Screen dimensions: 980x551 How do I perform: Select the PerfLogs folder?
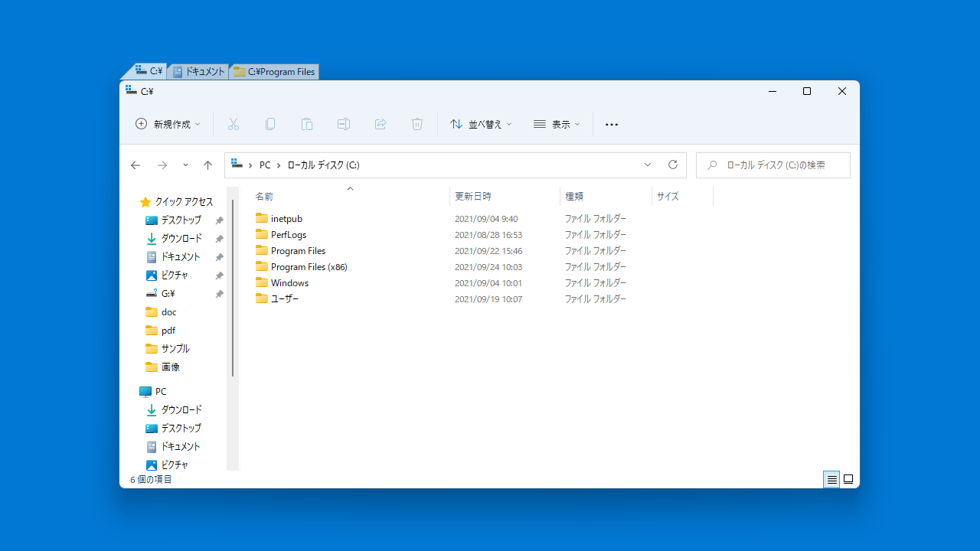pyautogui.click(x=289, y=235)
